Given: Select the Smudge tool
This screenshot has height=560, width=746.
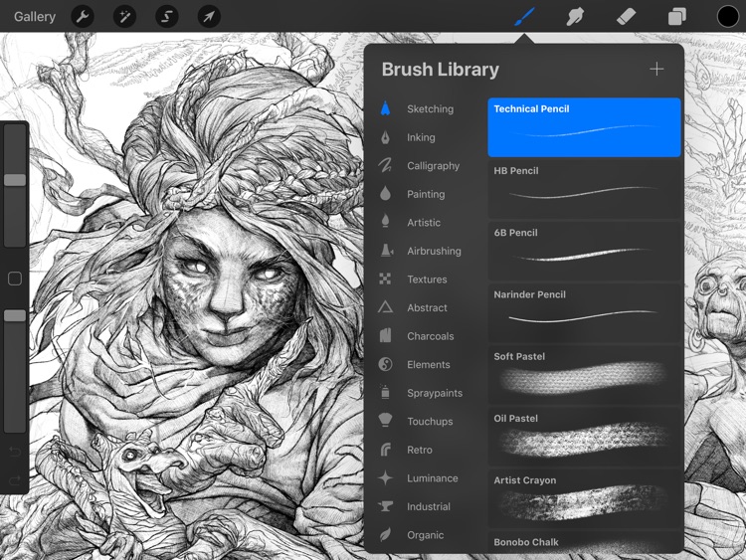Looking at the screenshot, I should (x=575, y=17).
